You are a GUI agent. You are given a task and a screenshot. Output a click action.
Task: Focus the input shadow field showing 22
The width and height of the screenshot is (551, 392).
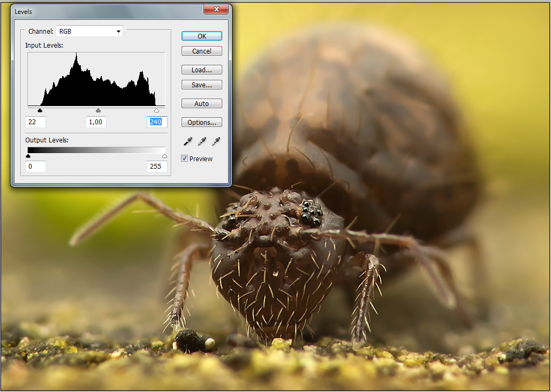pos(36,122)
